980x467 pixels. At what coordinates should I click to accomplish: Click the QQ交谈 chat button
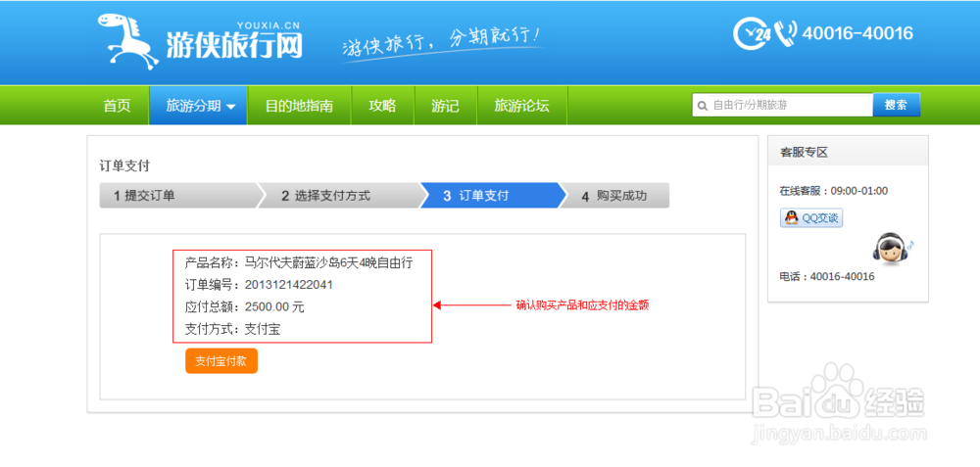811,218
